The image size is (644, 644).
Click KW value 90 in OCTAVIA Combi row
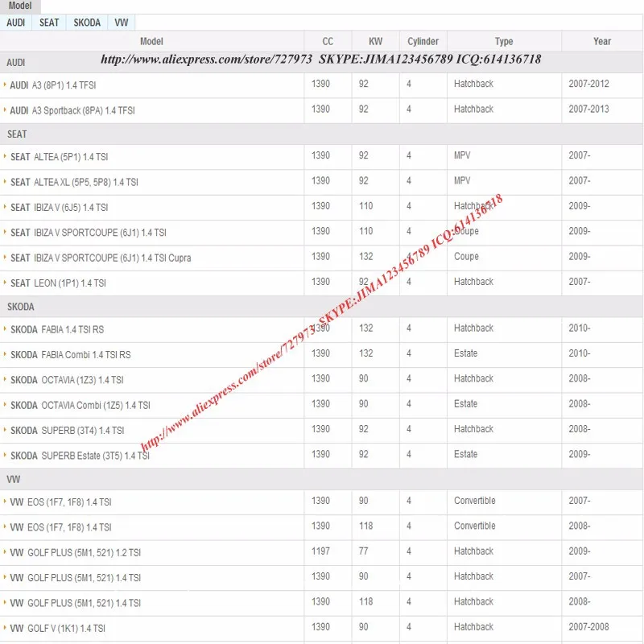[x=364, y=404]
